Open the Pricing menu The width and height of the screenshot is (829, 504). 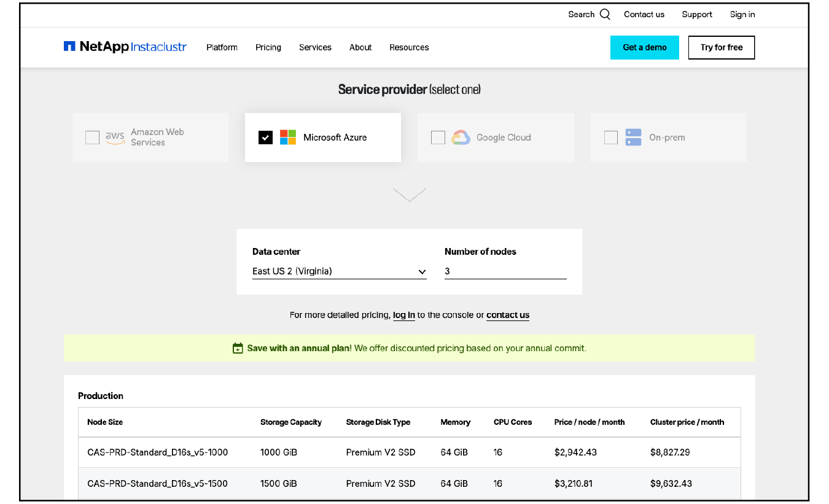(268, 47)
